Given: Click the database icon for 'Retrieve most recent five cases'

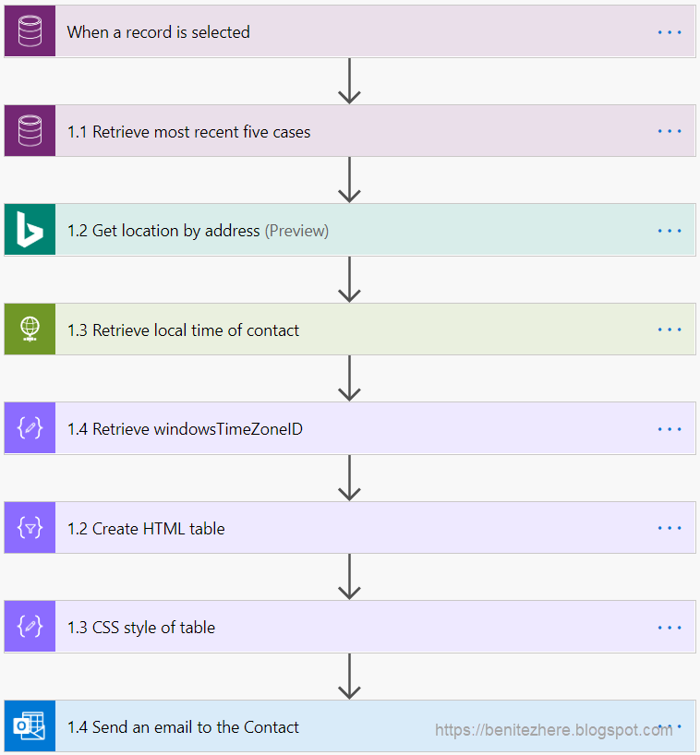Looking at the screenshot, I should pos(30,130).
